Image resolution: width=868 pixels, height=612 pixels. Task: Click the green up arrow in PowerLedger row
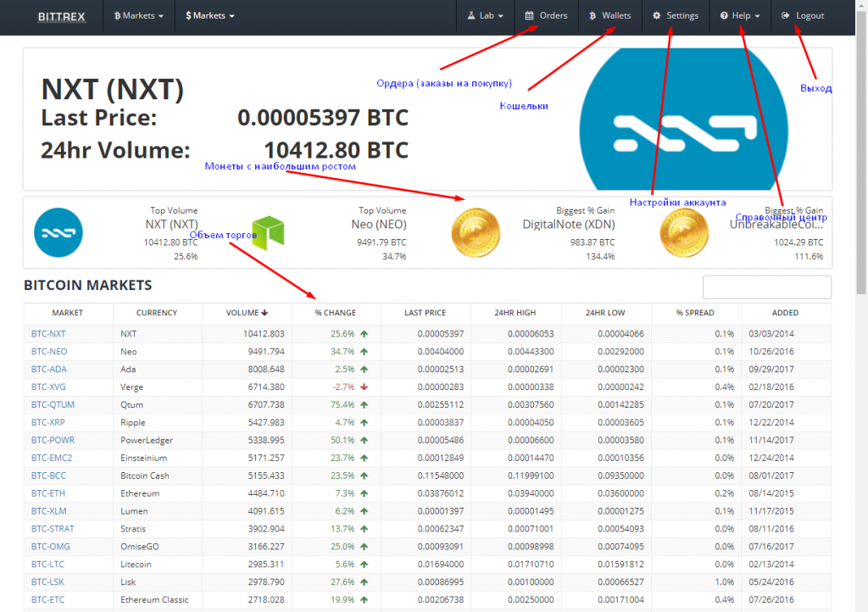click(x=364, y=440)
